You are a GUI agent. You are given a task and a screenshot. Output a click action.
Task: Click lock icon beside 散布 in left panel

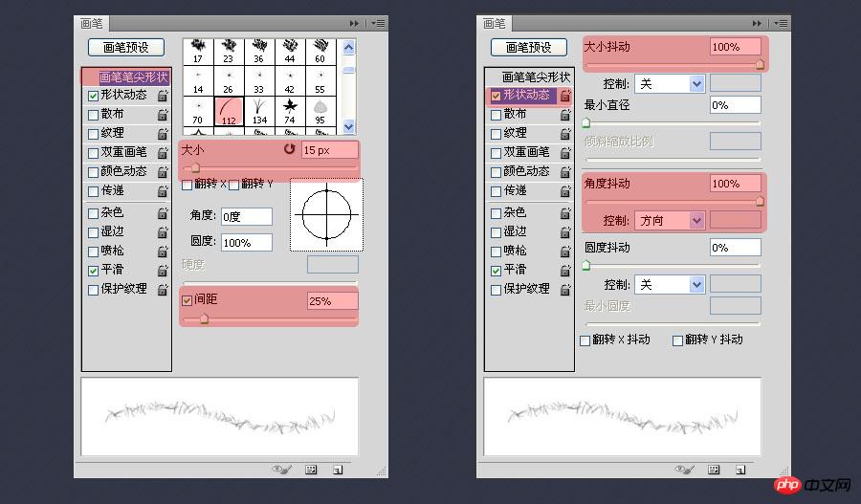point(163,115)
